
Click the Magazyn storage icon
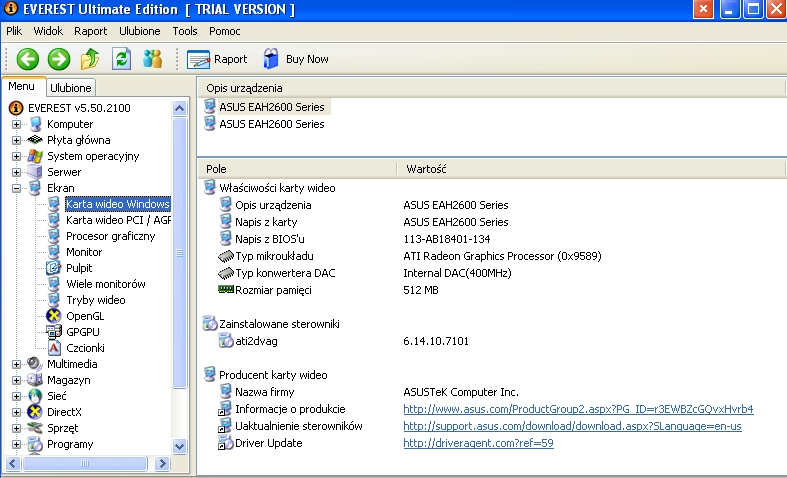point(35,380)
